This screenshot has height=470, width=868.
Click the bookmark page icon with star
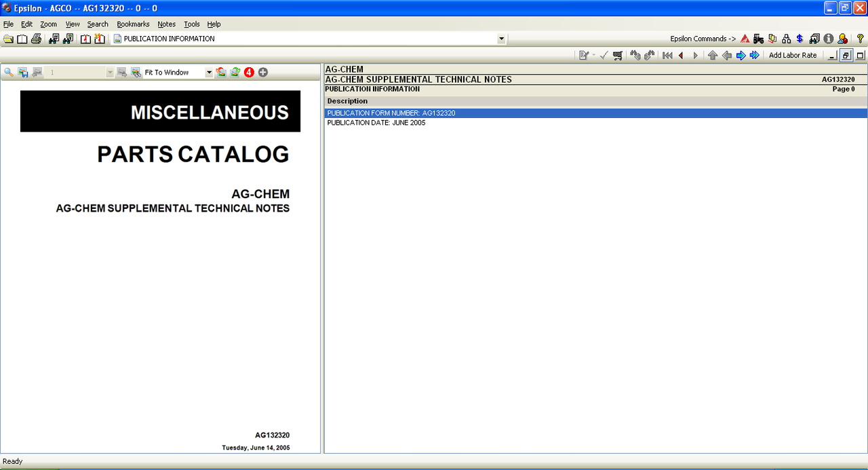[x=100, y=39]
